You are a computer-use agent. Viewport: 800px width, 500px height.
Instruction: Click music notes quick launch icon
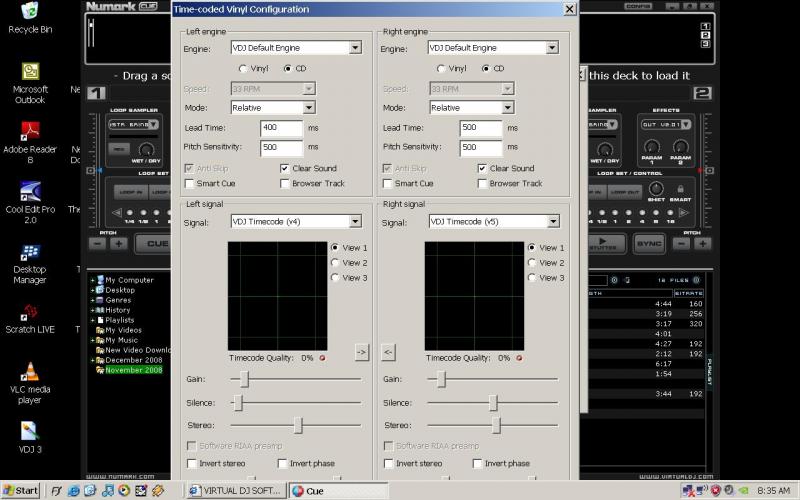pyautogui.click(x=107, y=491)
